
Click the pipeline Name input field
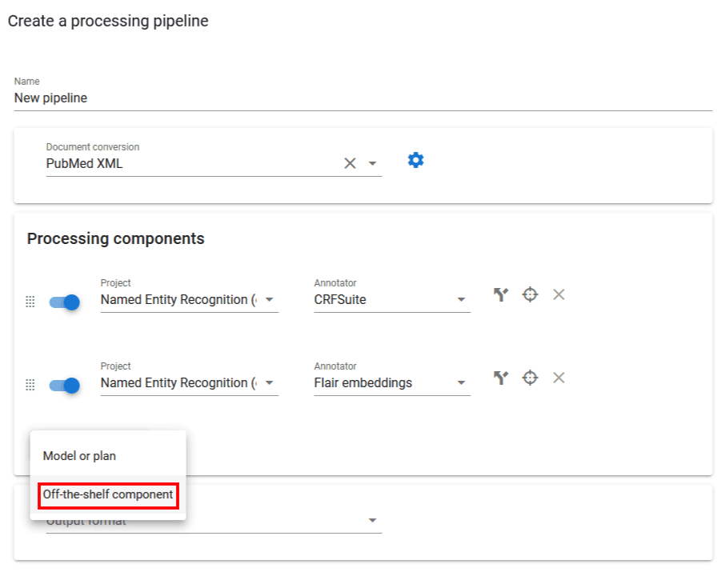click(362, 98)
